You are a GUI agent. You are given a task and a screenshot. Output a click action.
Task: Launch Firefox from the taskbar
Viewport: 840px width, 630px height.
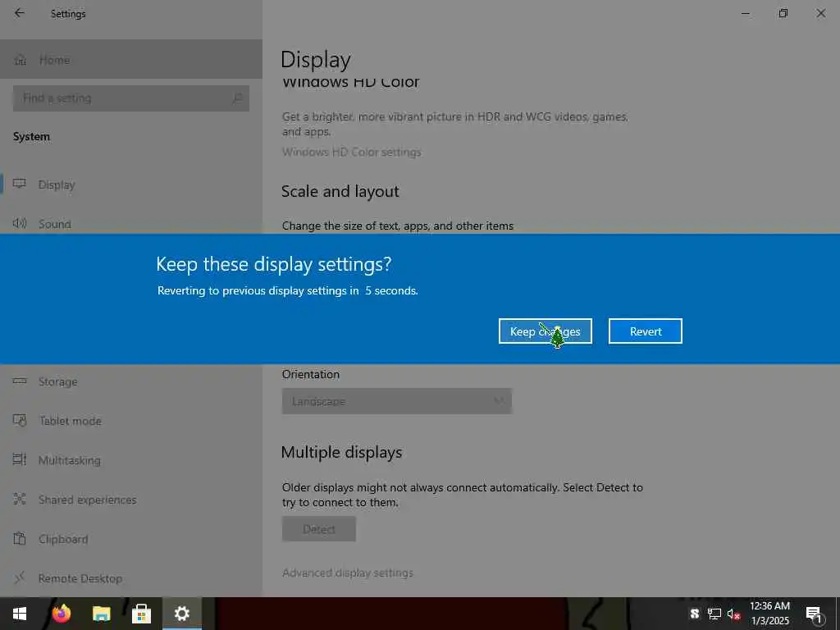(x=61, y=614)
